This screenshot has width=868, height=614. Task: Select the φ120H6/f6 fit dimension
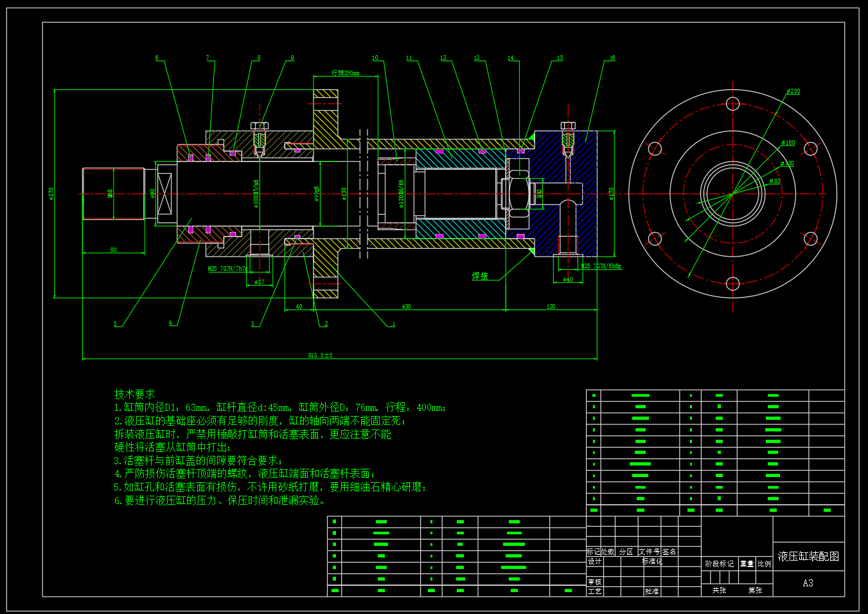coord(402,195)
